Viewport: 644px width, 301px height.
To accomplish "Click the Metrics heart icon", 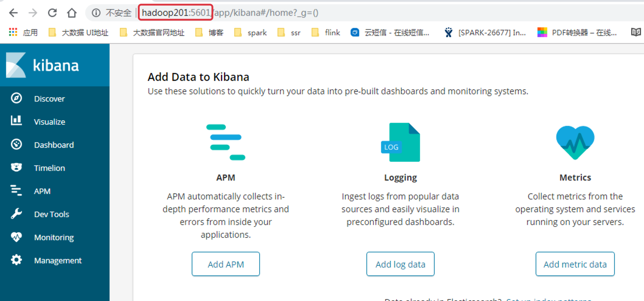I will click(575, 142).
